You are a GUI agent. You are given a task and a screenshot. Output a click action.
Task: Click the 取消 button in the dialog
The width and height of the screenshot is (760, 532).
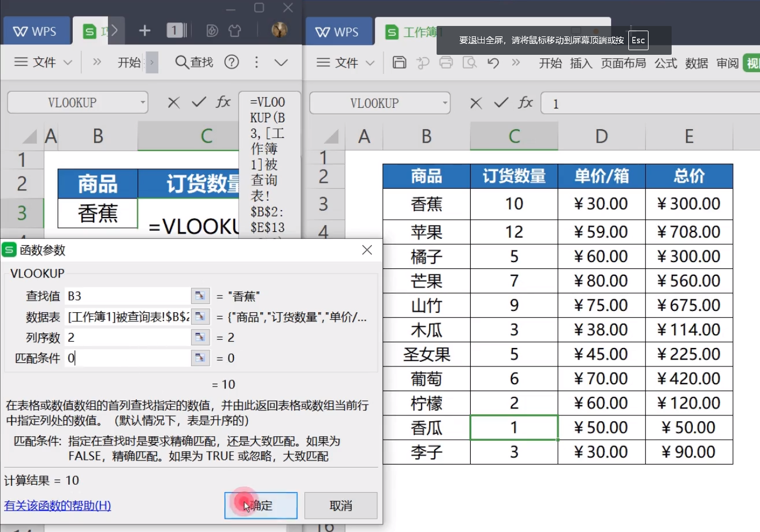point(341,505)
